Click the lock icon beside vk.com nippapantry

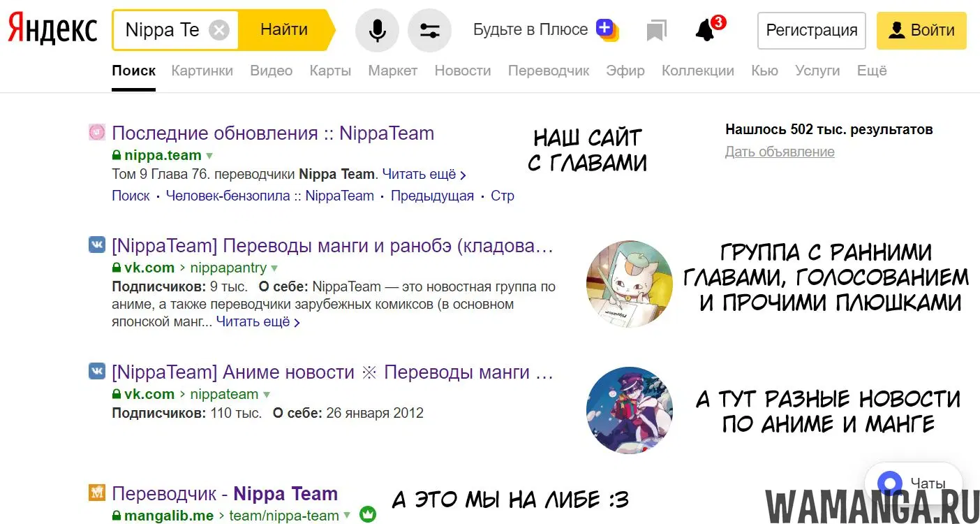pos(117,268)
